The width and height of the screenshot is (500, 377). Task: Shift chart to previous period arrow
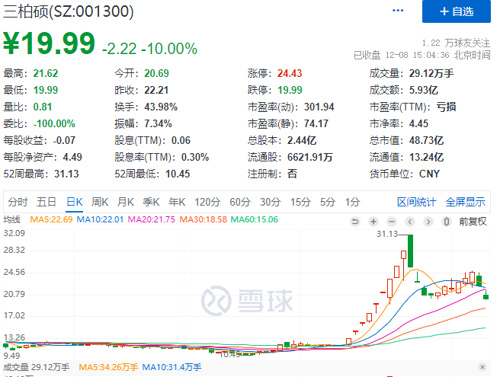tap(410, 221)
